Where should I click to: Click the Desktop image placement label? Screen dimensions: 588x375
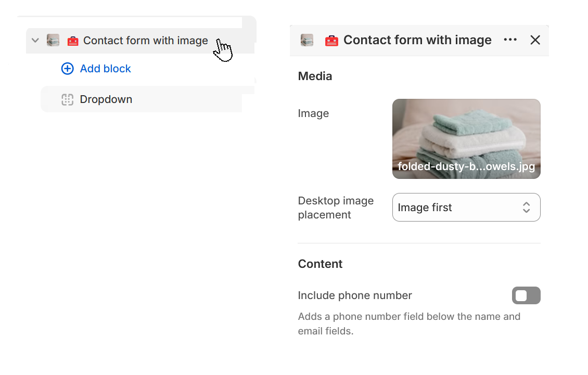tap(336, 207)
